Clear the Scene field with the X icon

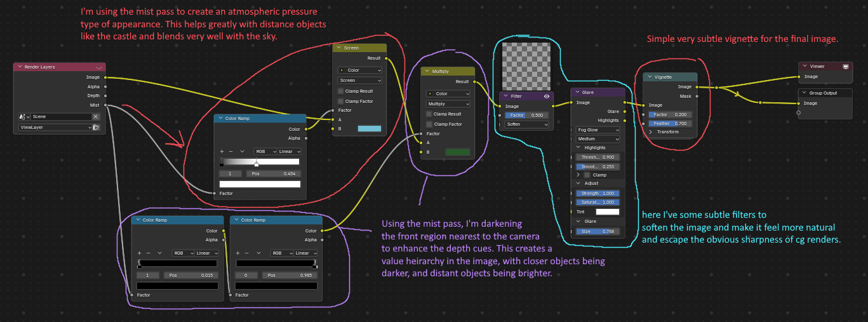[x=96, y=117]
